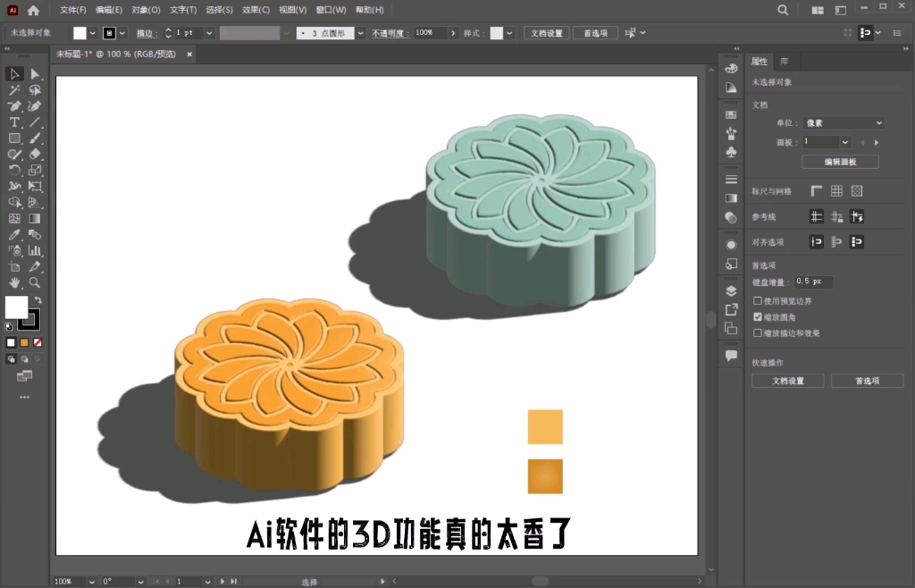Toggle transparency grid in Properties panel
The height and width of the screenshot is (588, 915).
click(x=857, y=190)
